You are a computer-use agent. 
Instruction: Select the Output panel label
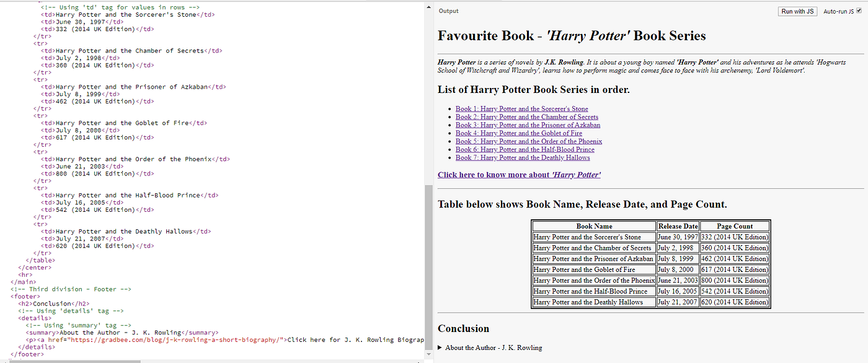pyautogui.click(x=448, y=11)
